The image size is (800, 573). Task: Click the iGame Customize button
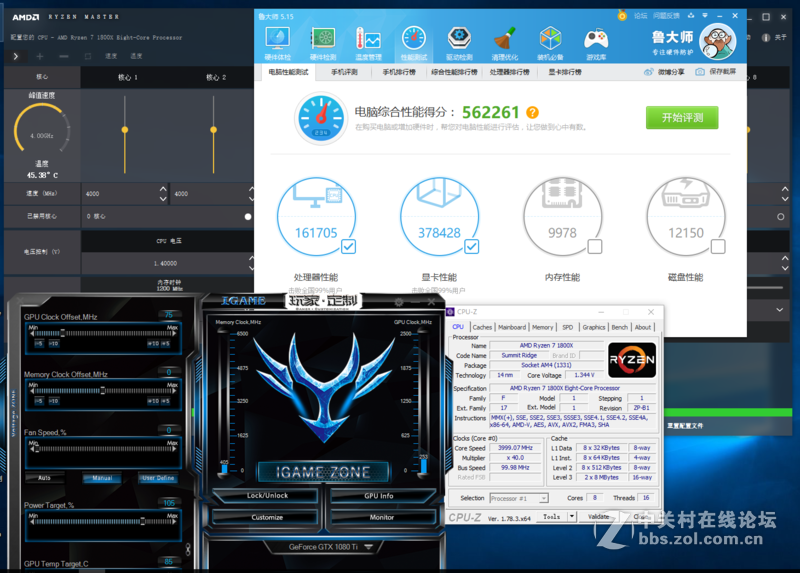(x=267, y=517)
